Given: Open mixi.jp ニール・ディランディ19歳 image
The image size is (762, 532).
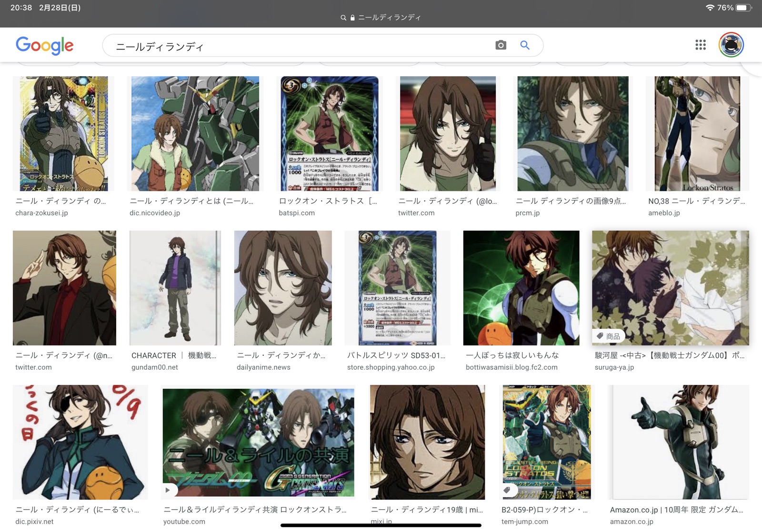Looking at the screenshot, I should (x=428, y=442).
